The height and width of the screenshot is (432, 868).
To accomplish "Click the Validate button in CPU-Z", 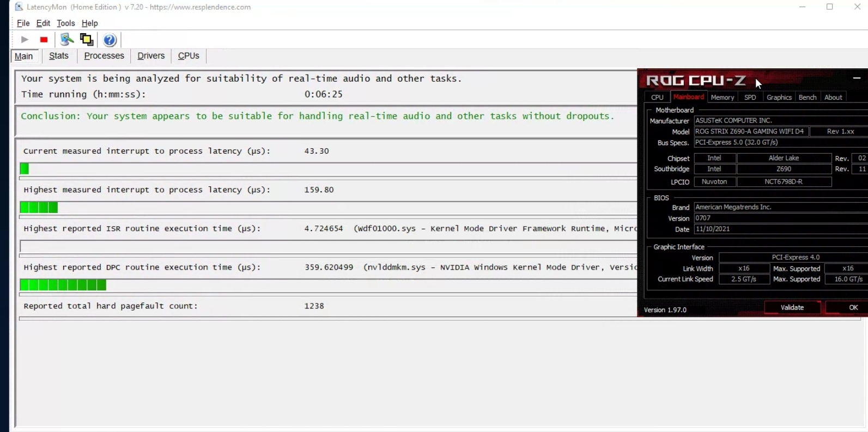I will point(792,308).
